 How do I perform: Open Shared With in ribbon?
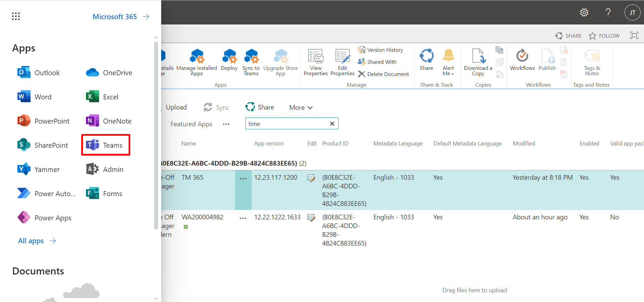377,62
